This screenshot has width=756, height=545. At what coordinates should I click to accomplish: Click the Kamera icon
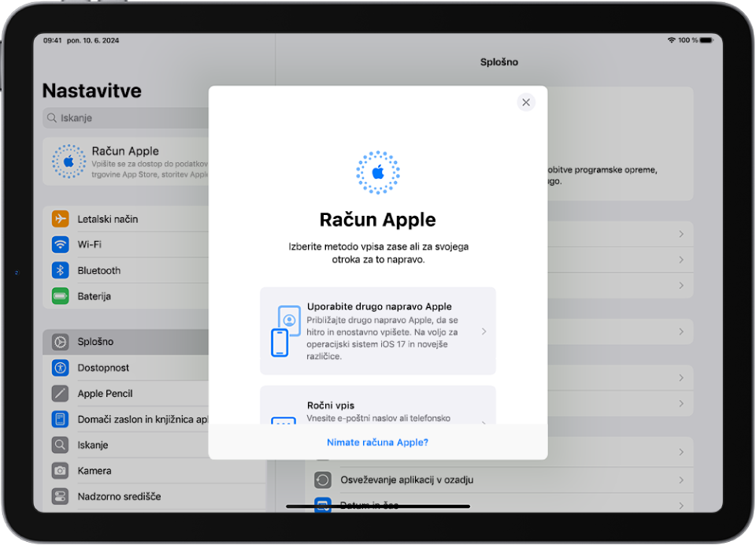pos(61,470)
